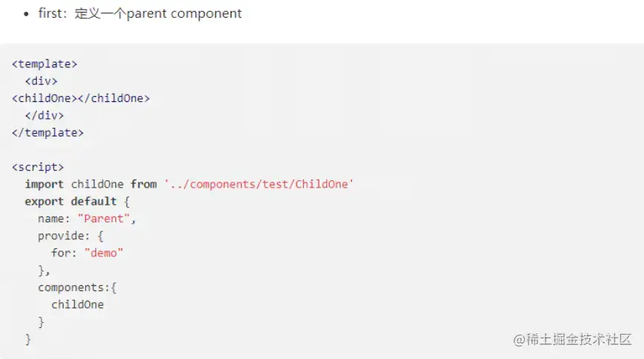The width and height of the screenshot is (644, 359).
Task: Click the bullet text 'first: 定义一个parent component'
Action: pyautogui.click(x=140, y=13)
